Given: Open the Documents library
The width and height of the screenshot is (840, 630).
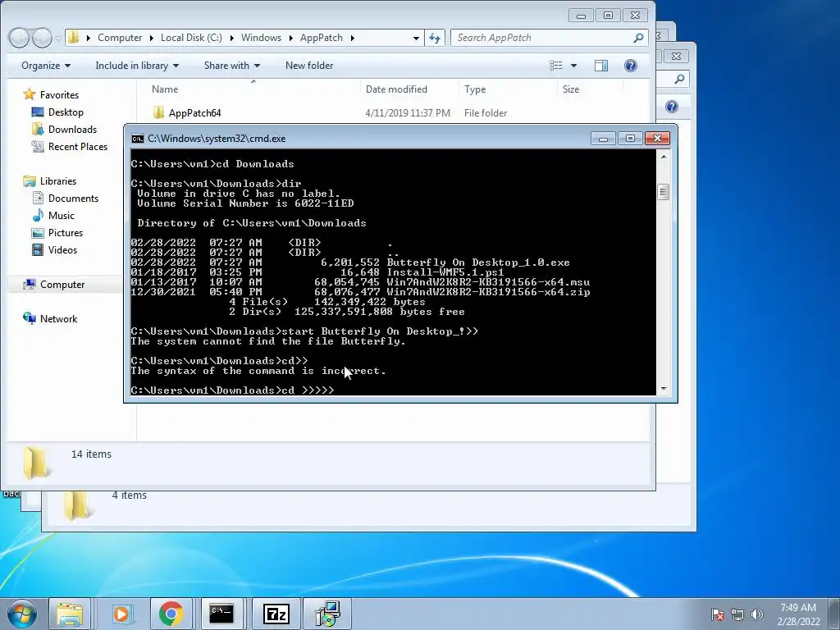Looking at the screenshot, I should coord(73,199).
